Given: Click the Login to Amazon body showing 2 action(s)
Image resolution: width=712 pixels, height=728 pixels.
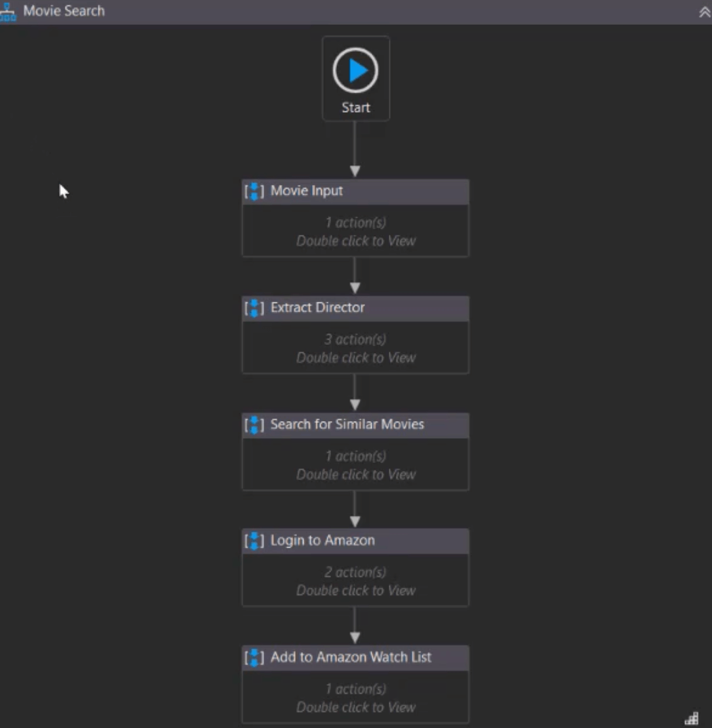Looking at the screenshot, I should pyautogui.click(x=355, y=580).
